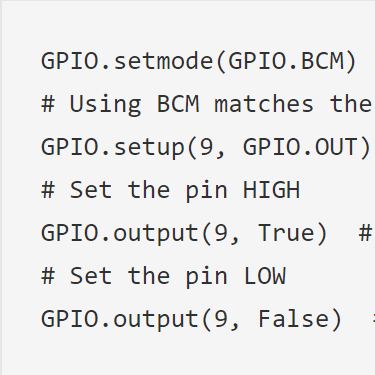Click number 9 in the setup call

coord(206,147)
